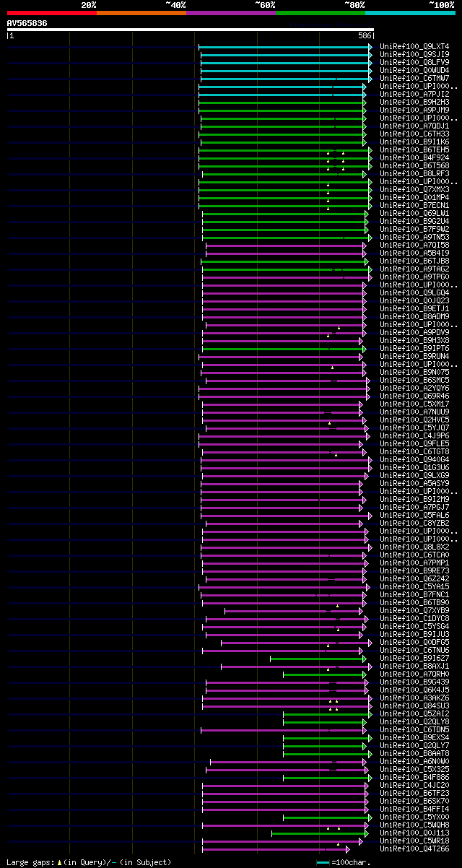Image resolution: width=462 pixels, height=868 pixels.
Task: Select hit label UniRef100_B6TEH5
Action: click(414, 149)
